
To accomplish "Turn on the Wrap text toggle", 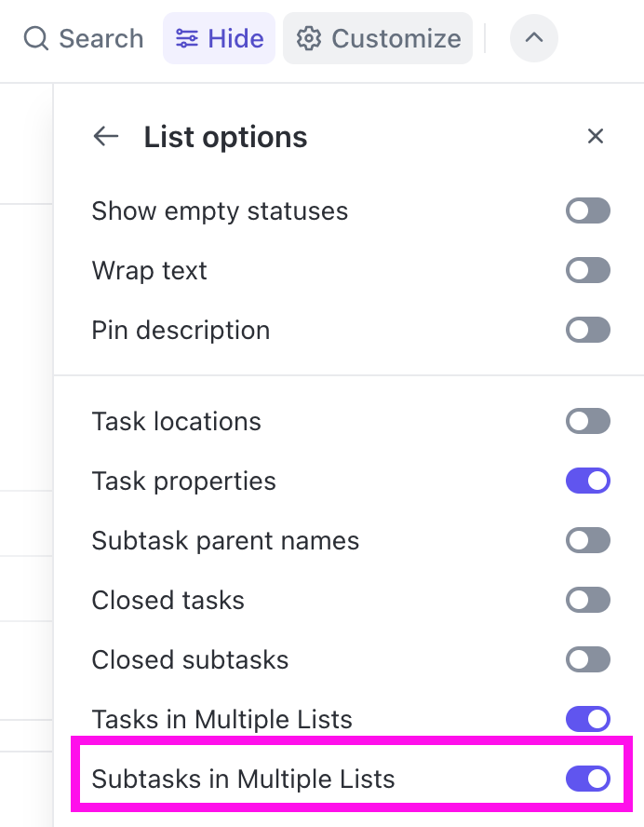I will click(x=587, y=271).
